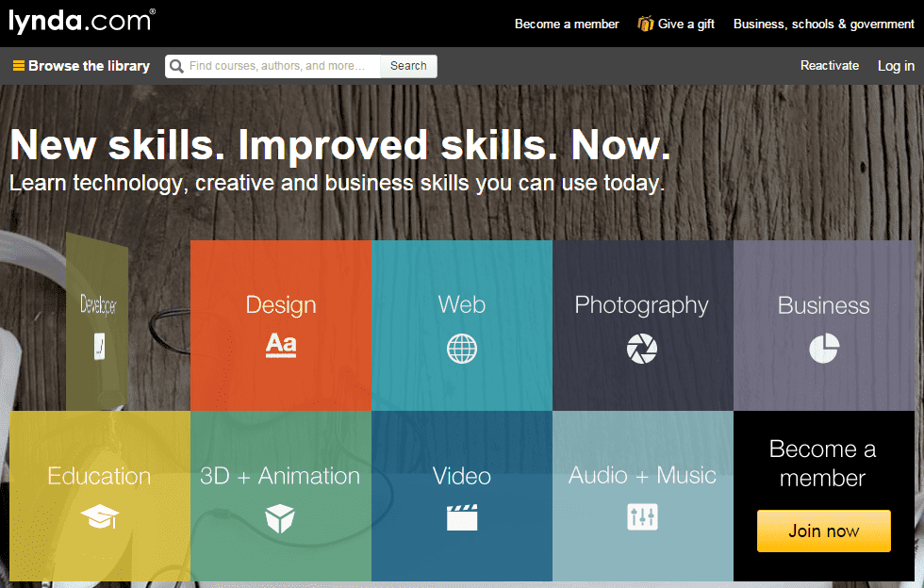Screen dimensions: 924x588
Task: Open the Give a gift link
Action: pos(677,24)
